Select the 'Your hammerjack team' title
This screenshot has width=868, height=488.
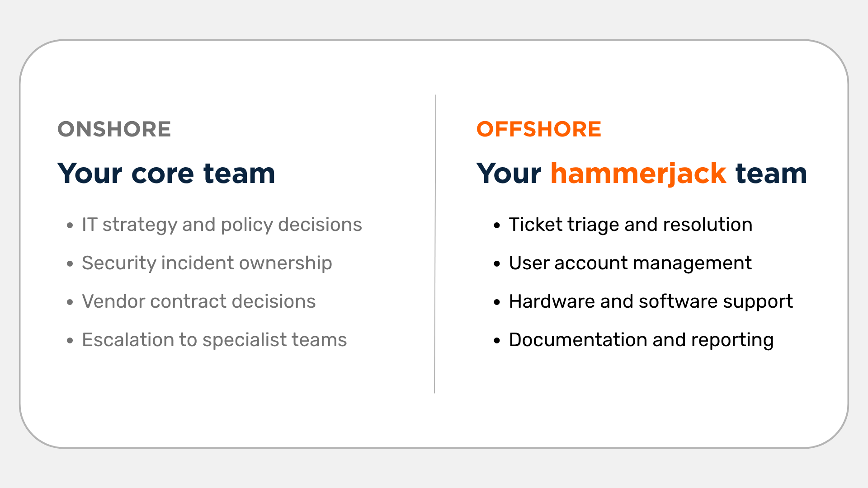coord(642,174)
